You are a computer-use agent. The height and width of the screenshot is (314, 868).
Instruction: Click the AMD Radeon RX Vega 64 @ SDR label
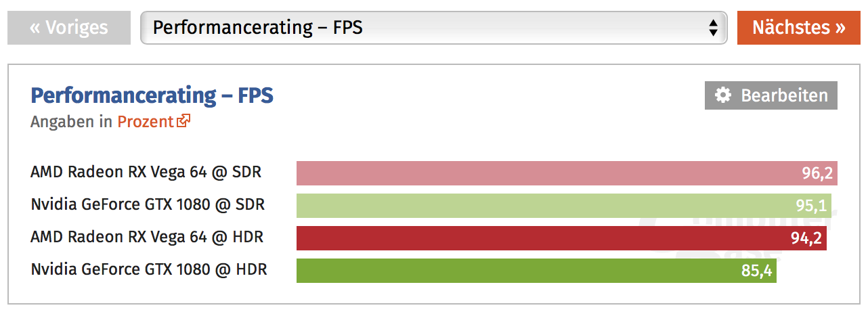[x=146, y=172]
